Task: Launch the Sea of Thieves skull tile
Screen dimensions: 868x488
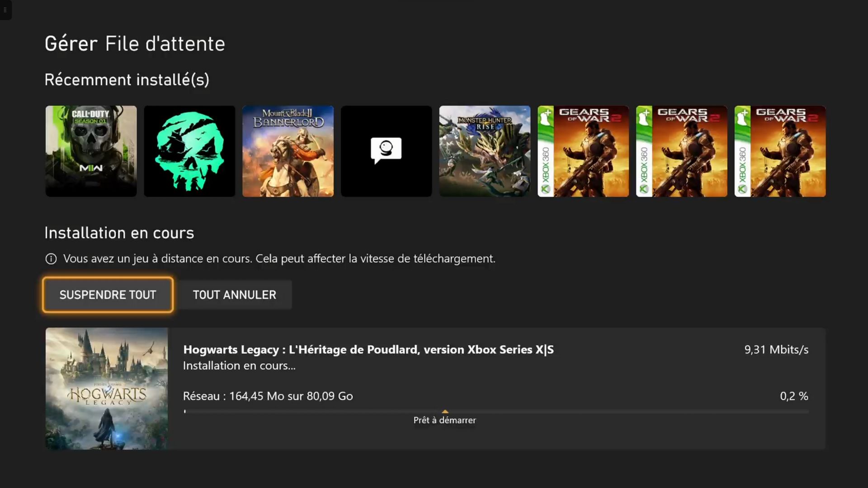Action: (189, 151)
